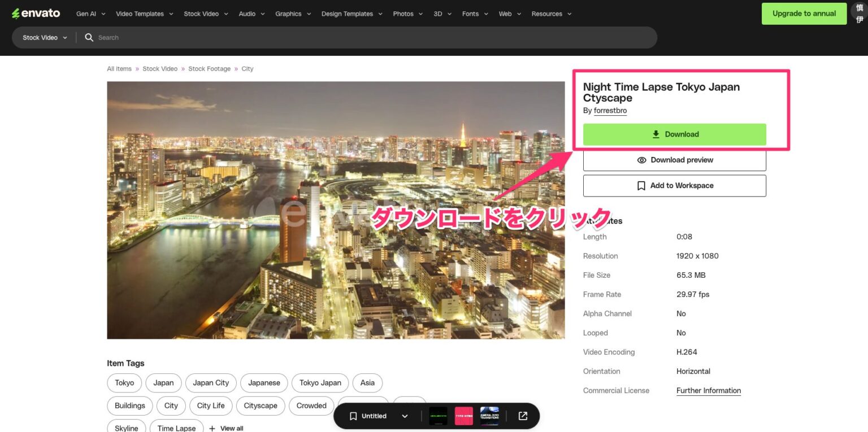Click the download icon on the Download button
The height and width of the screenshot is (432, 868).
(x=656, y=134)
